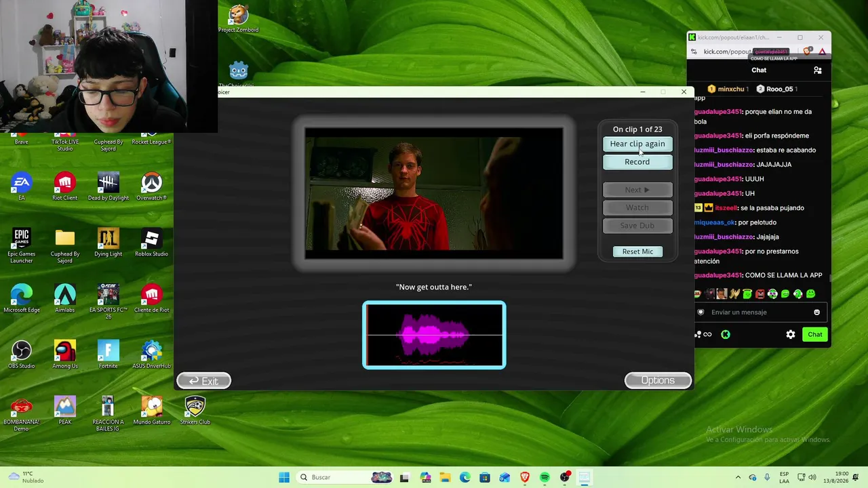Viewport: 868px width, 488px height.
Task: Reset the microphone with Reset Mic
Action: coord(637,251)
